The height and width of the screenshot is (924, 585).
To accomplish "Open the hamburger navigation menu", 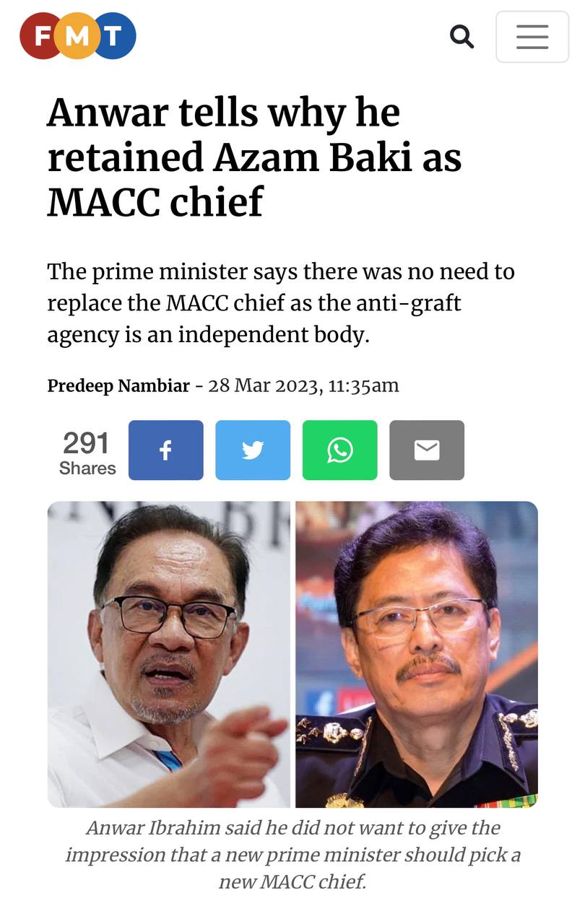I will (x=532, y=37).
